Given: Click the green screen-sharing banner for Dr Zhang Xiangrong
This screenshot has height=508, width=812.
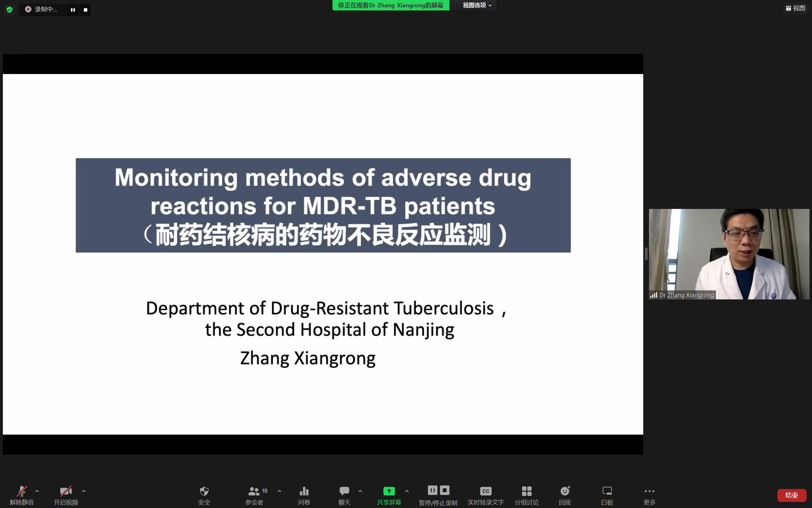Looking at the screenshot, I should click(x=390, y=5).
